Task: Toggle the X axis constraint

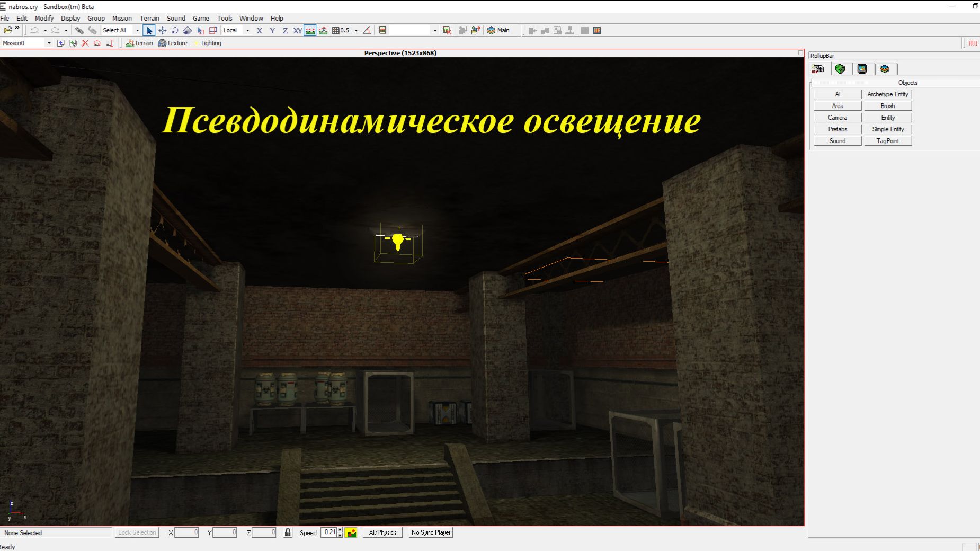Action: click(x=259, y=30)
